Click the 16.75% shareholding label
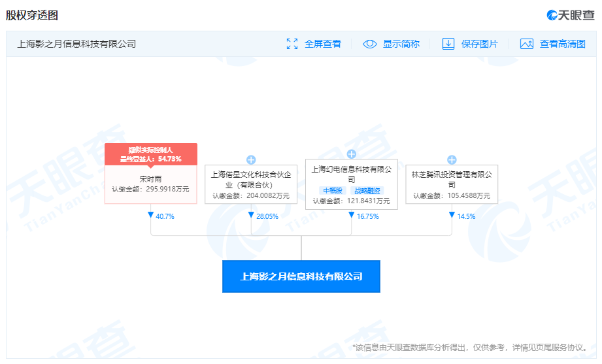The image size is (602, 364). [368, 216]
